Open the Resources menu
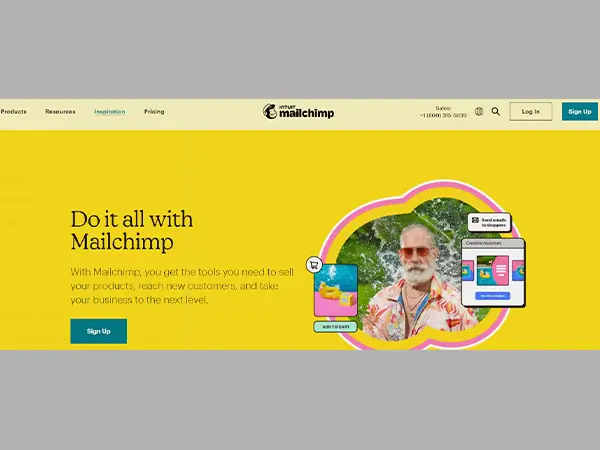Screen dimensions: 600x450 pyautogui.click(x=60, y=111)
